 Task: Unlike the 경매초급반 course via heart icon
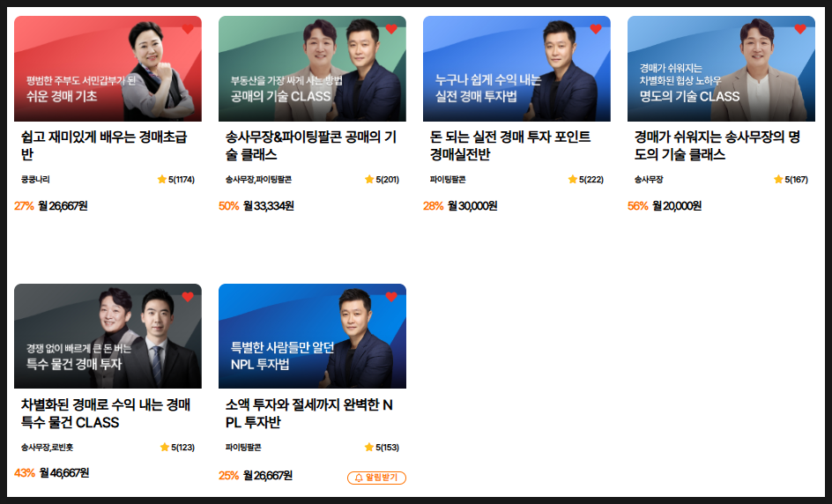[188, 29]
